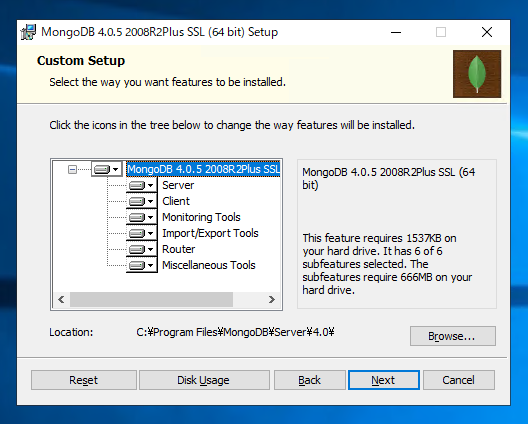
Task: Open the Router feature install-mode dropdown
Action: coord(141,249)
